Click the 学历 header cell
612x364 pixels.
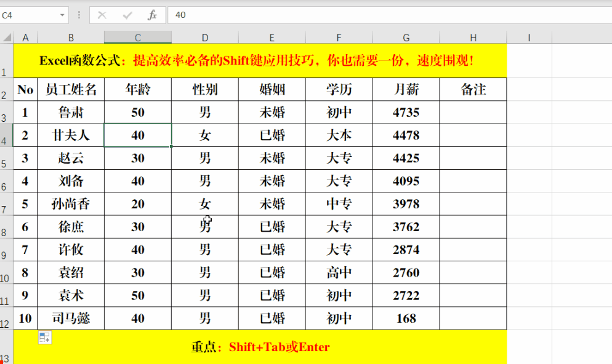[x=339, y=89]
